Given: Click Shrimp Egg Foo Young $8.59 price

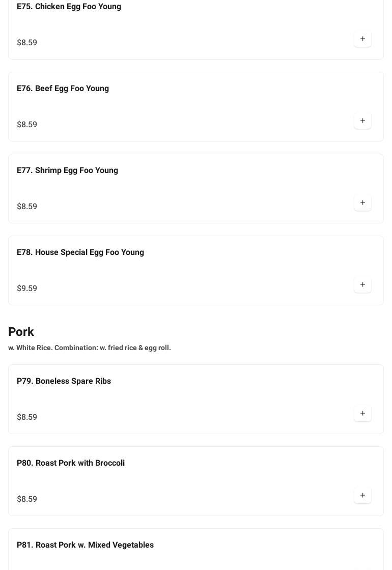Looking at the screenshot, I should [x=27, y=207].
